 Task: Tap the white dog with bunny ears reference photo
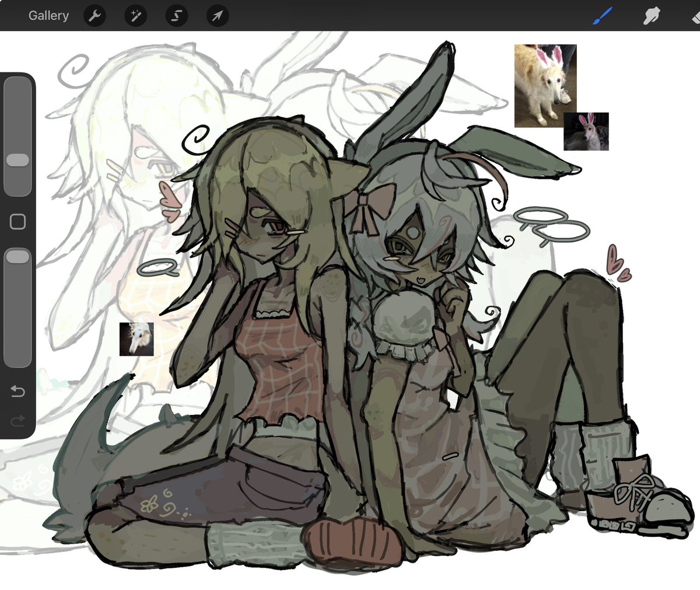point(545,86)
